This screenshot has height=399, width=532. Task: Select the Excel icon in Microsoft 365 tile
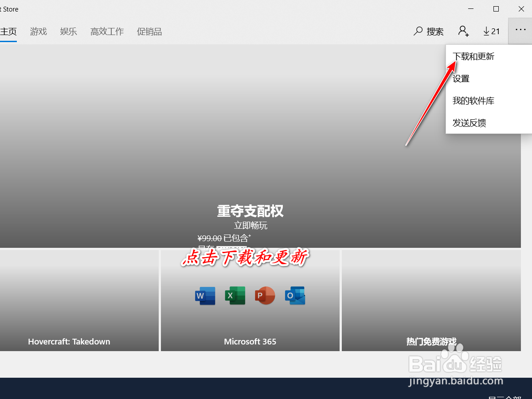pyautogui.click(x=235, y=295)
